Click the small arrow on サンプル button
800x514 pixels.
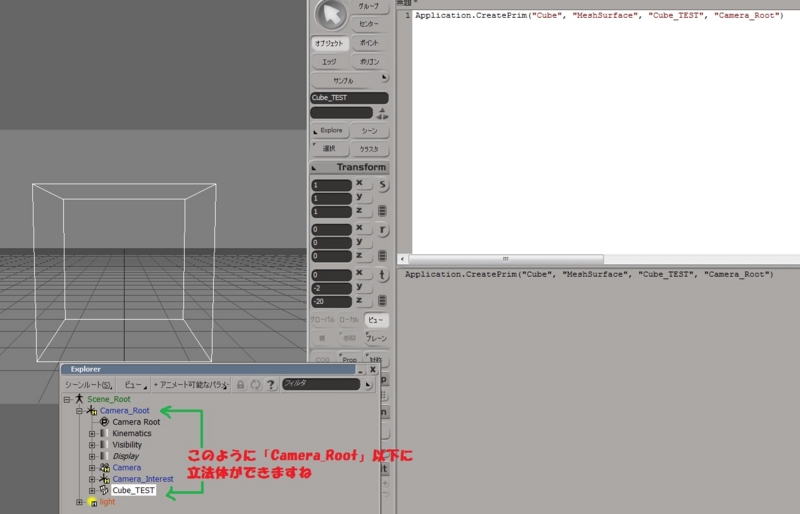point(384,77)
